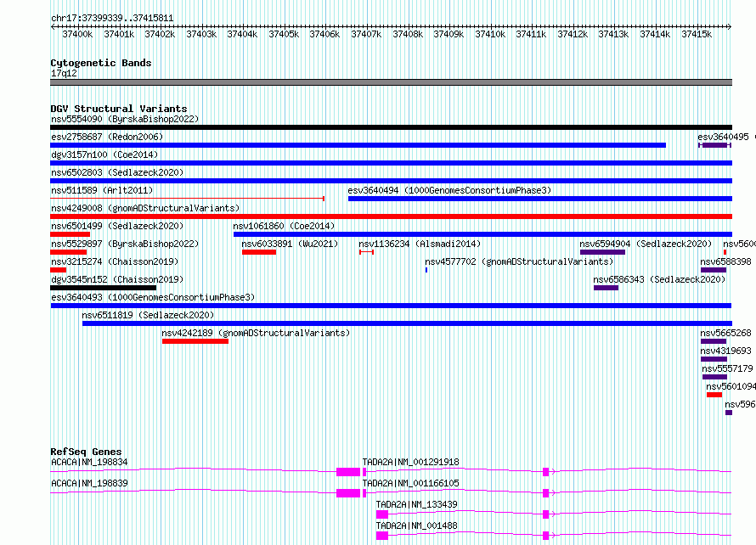This screenshot has width=756, height=545.
Task: Select the nsv1061860 Coe2014 blue bar
Action: pos(482,234)
